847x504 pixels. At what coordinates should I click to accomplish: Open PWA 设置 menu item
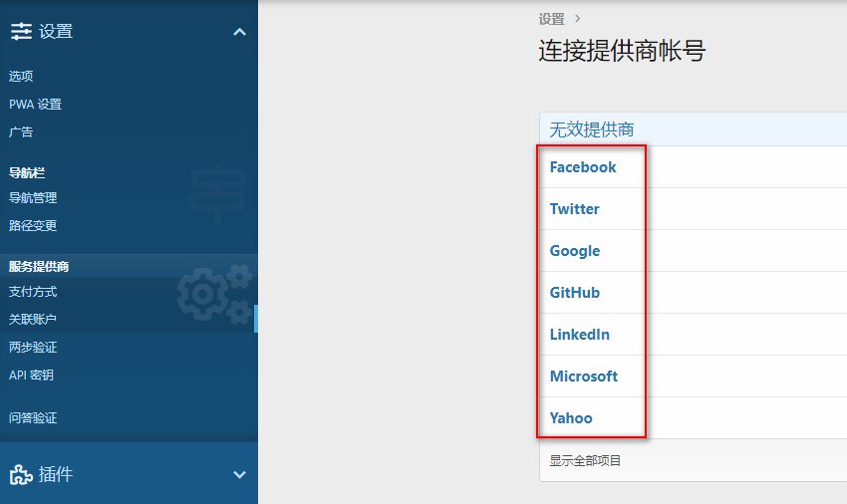(35, 105)
